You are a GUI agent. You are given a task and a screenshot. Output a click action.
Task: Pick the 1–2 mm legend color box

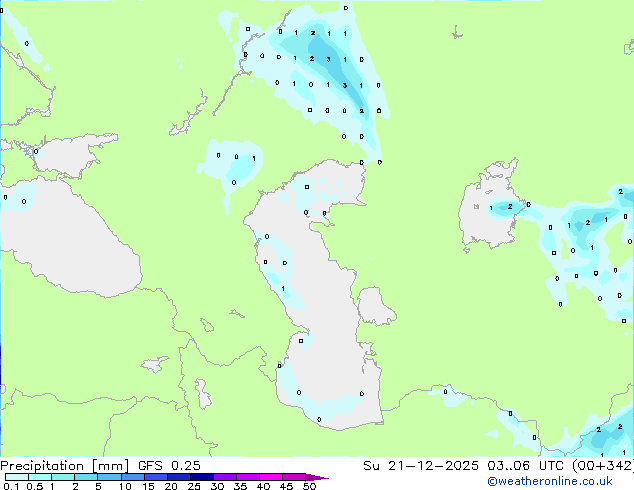(x=63, y=477)
